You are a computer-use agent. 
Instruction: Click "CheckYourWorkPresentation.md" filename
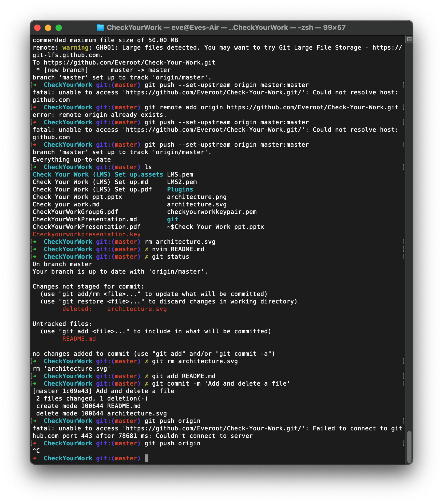click(x=85, y=219)
